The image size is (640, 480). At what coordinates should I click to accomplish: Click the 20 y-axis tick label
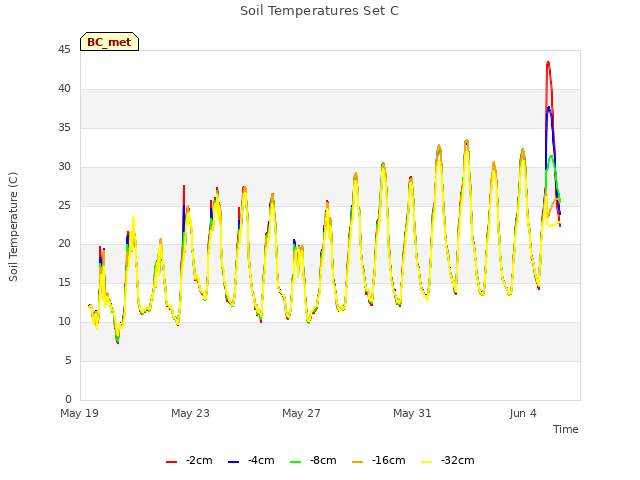point(64,244)
